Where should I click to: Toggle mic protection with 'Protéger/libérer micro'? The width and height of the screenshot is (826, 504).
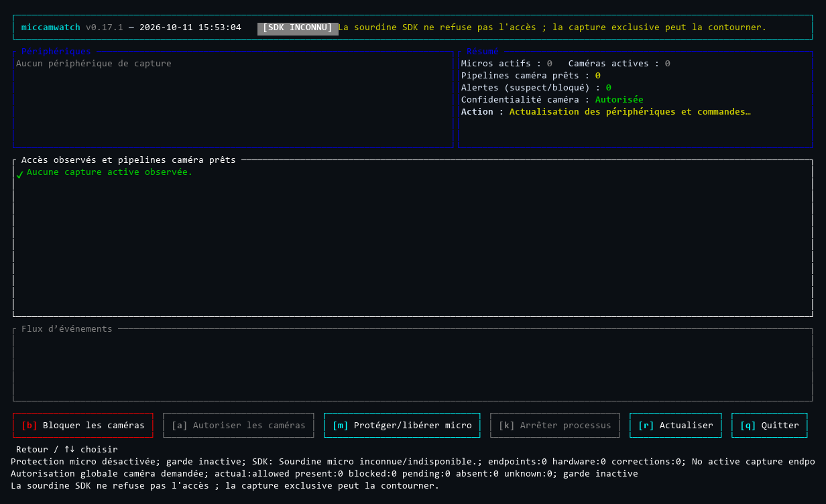402,426
